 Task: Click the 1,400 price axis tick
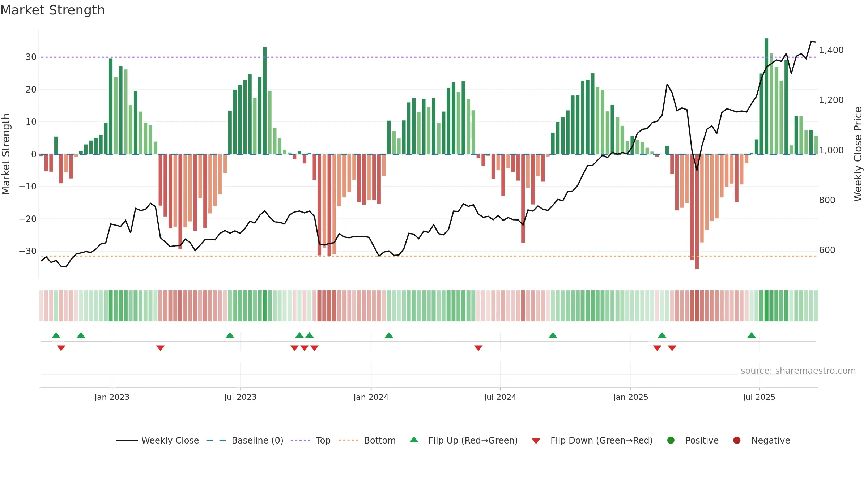(x=831, y=50)
